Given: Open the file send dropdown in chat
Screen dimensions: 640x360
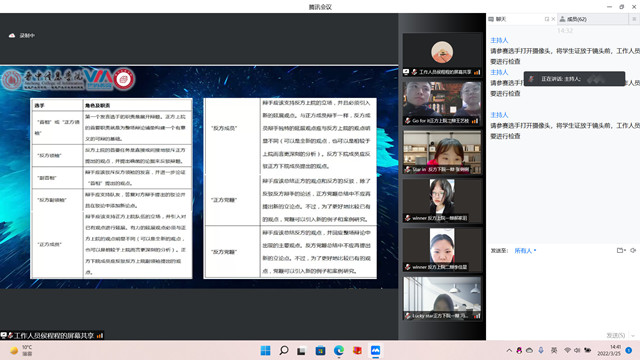Looking at the screenshot, I should pos(621,251).
